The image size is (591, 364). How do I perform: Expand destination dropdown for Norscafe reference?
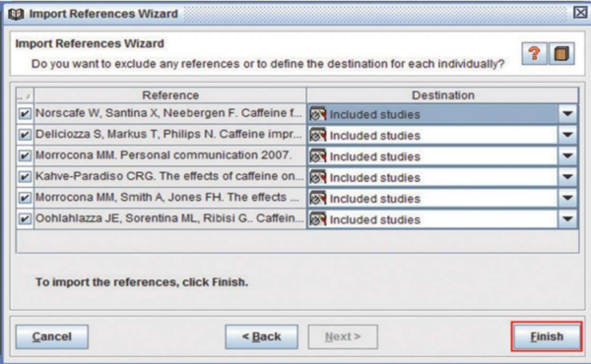[x=567, y=114]
